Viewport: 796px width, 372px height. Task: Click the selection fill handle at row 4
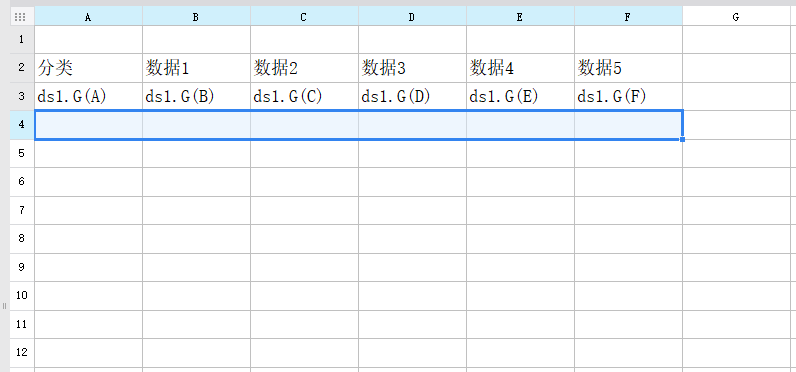click(682, 139)
